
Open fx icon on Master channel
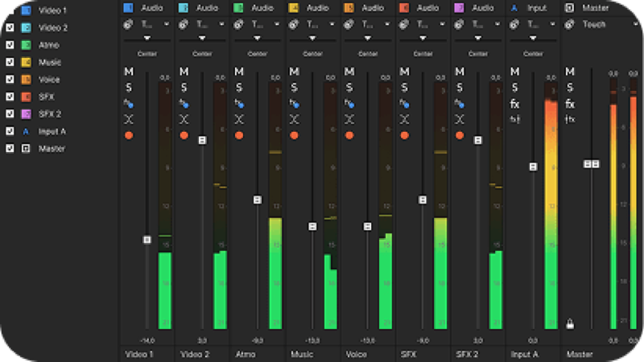(570, 104)
